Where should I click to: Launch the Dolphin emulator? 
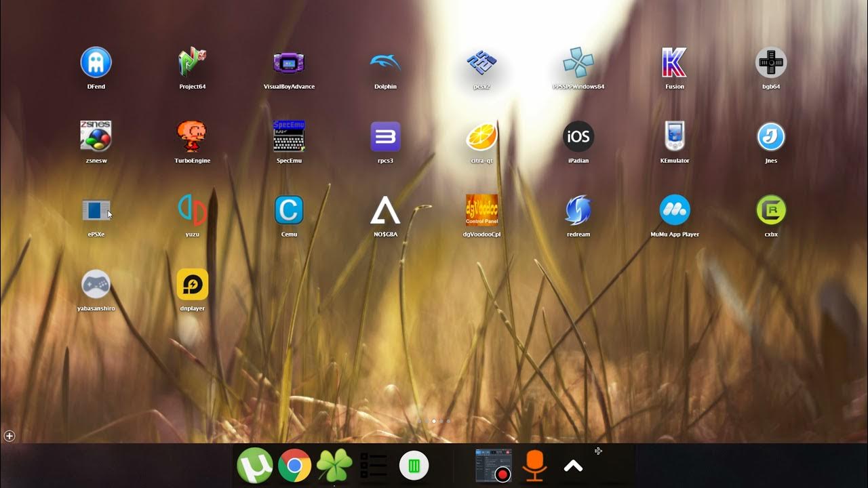tap(385, 62)
